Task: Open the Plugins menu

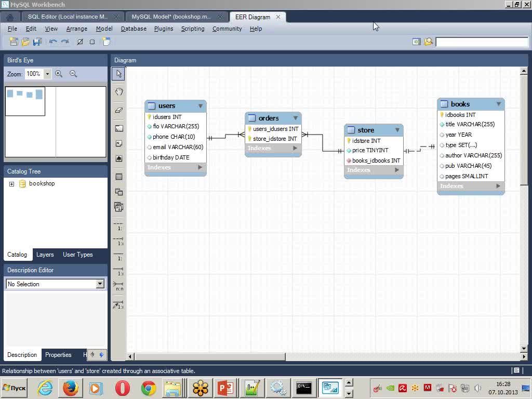Action: [x=164, y=29]
